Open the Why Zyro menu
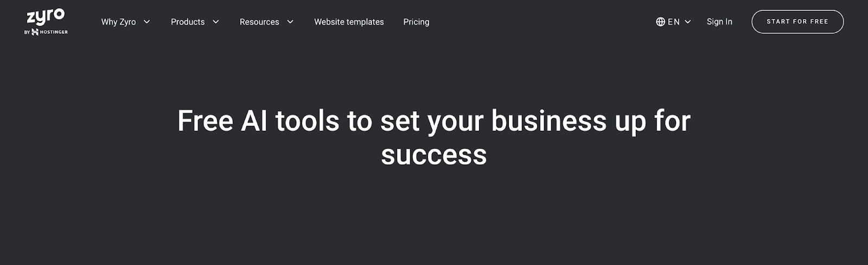This screenshot has height=265, width=868. click(x=118, y=22)
